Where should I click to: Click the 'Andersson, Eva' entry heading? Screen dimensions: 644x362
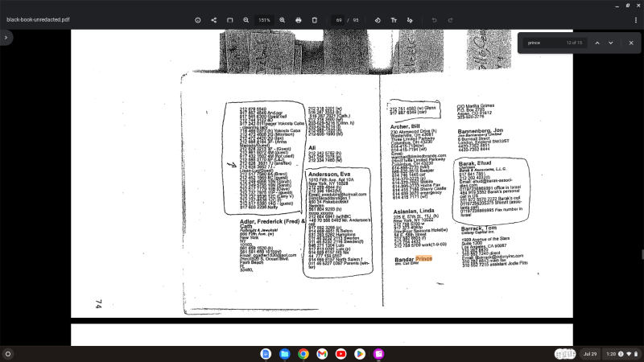point(329,174)
